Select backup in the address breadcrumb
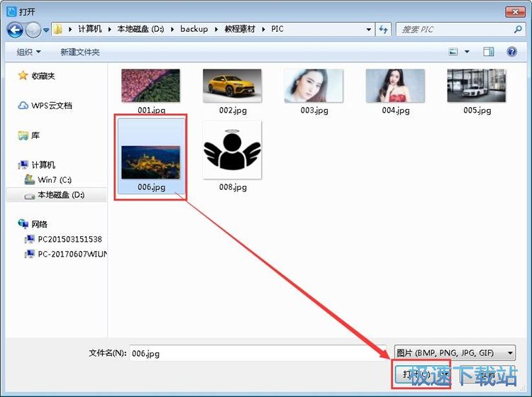Screen dimensions: 532x397 [194, 29]
